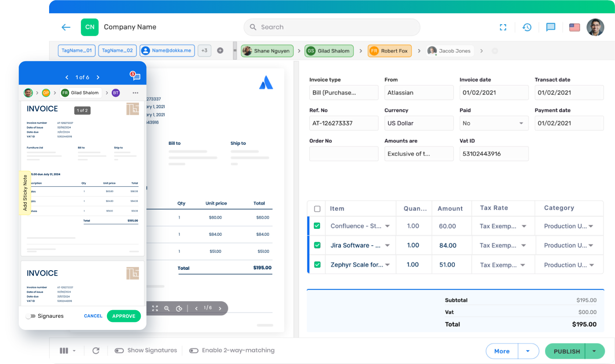Click the Add Sticky Note tab
Image resolution: width=615 pixels, height=364 pixels.
25,193
